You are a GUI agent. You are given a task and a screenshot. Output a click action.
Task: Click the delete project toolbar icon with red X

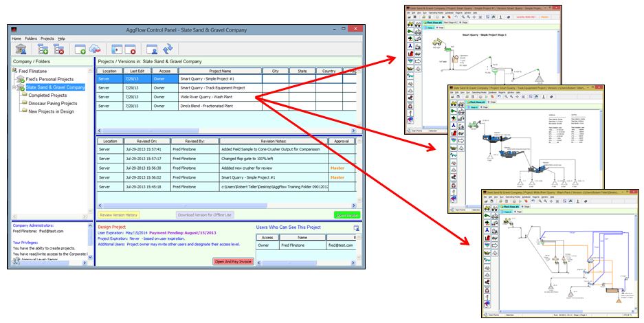point(130,49)
